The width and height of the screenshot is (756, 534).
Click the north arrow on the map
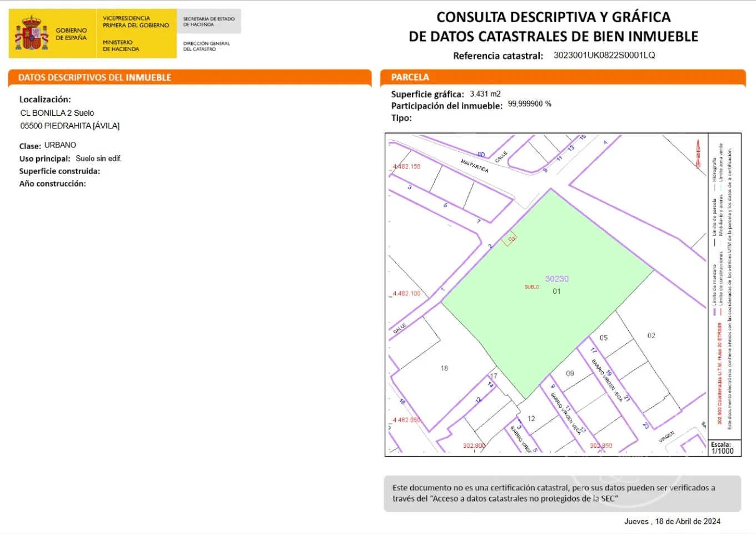pos(698,155)
